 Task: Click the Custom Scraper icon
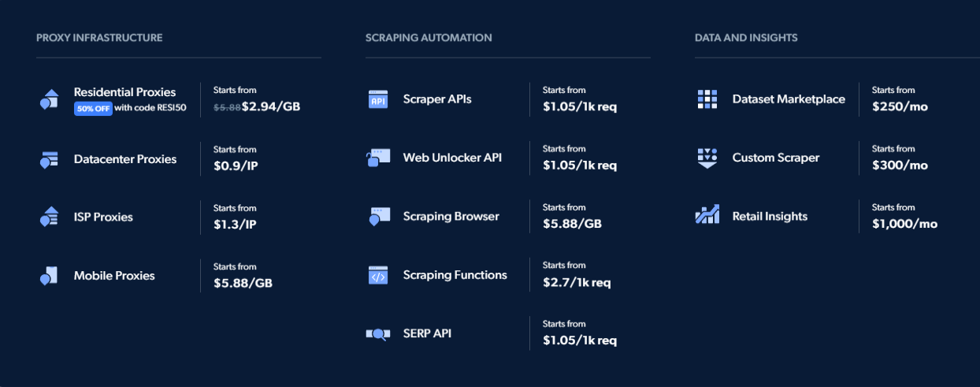pos(707,158)
